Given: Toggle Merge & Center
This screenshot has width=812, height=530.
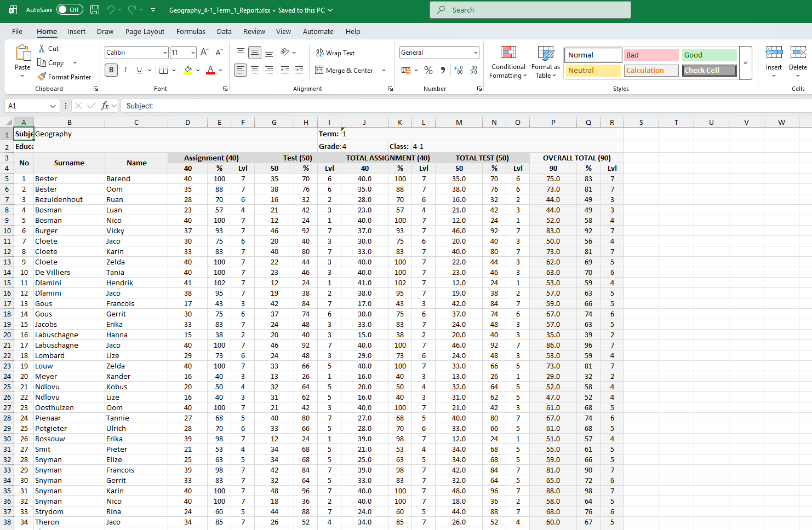Looking at the screenshot, I should tap(344, 70).
